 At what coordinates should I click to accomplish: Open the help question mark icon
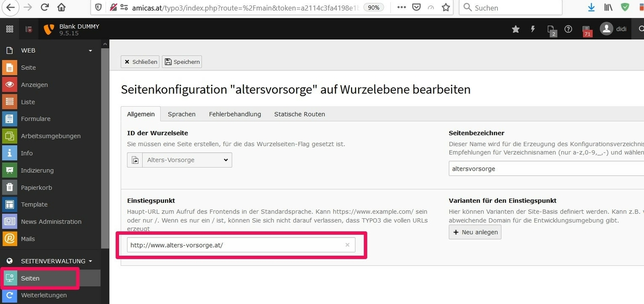point(568,29)
